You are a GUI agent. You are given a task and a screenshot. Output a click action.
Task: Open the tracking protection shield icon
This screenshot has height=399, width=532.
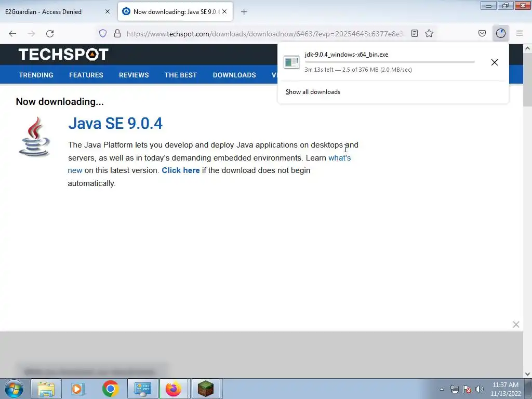pyautogui.click(x=103, y=33)
